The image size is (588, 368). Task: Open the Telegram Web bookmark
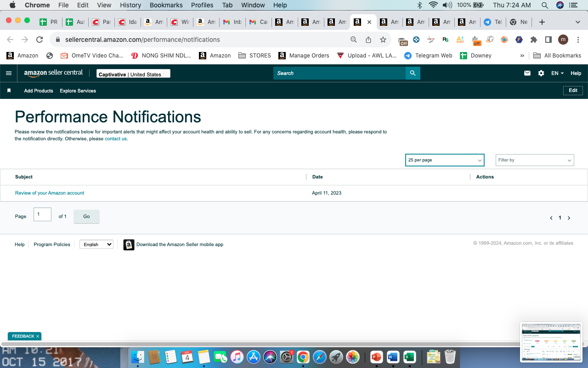(428, 56)
